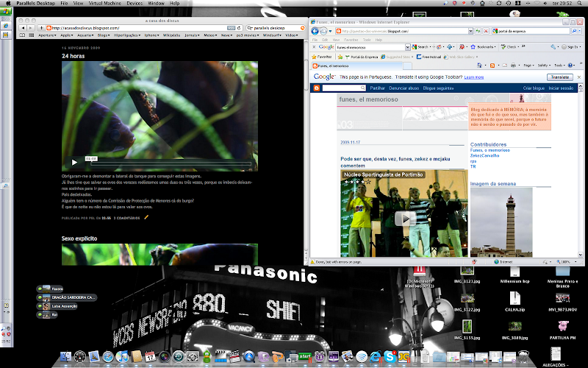Open the Read Mail icon in IE
Screen dimensions: 588x368
tap(504, 66)
